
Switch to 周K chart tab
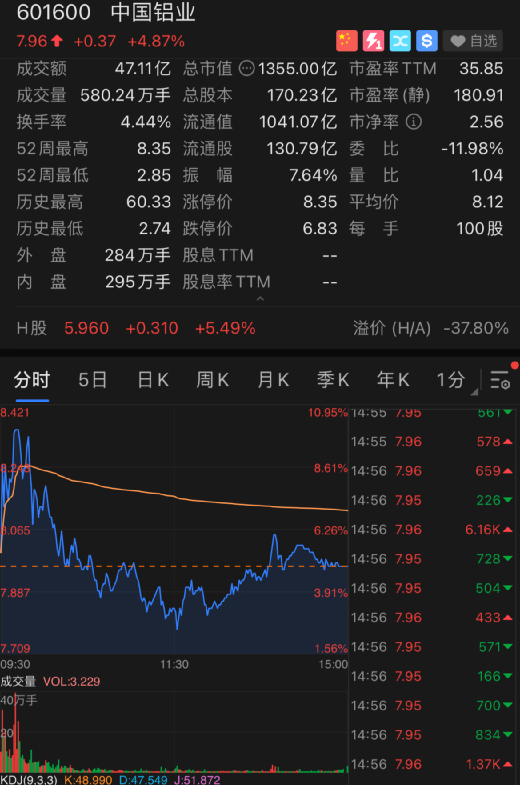[x=213, y=380]
